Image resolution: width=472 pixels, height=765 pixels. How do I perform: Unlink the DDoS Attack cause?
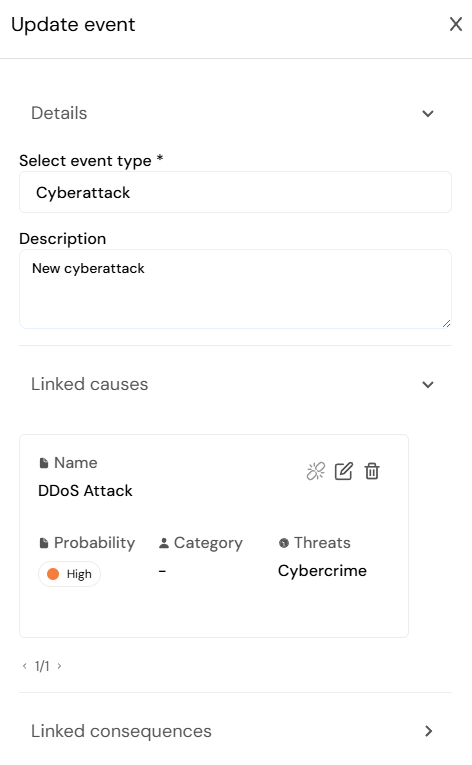316,471
